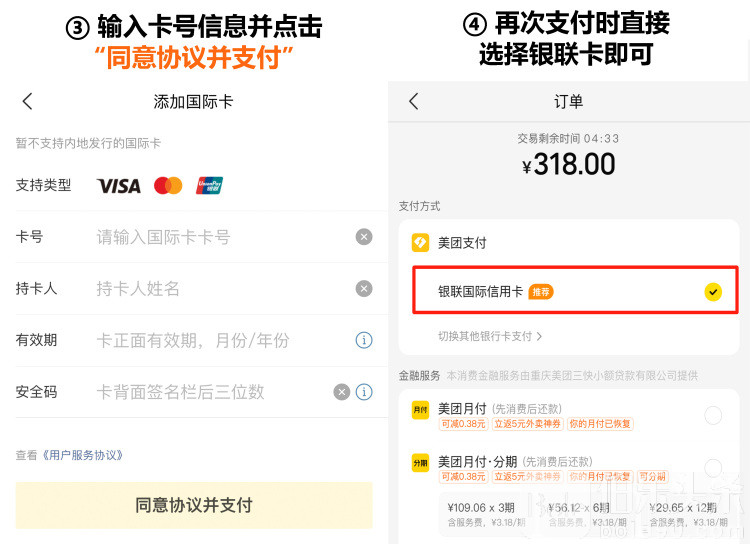Clear the 持卡人 cardholder name field

tap(364, 289)
